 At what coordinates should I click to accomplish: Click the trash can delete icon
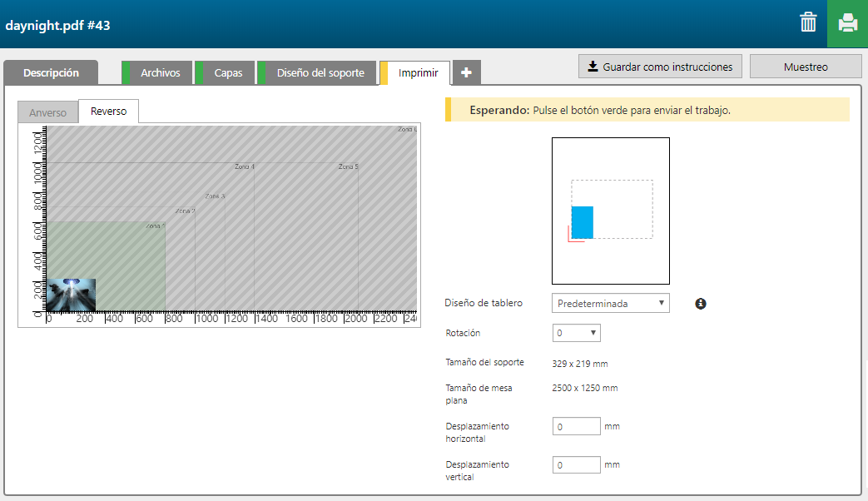[x=808, y=22]
